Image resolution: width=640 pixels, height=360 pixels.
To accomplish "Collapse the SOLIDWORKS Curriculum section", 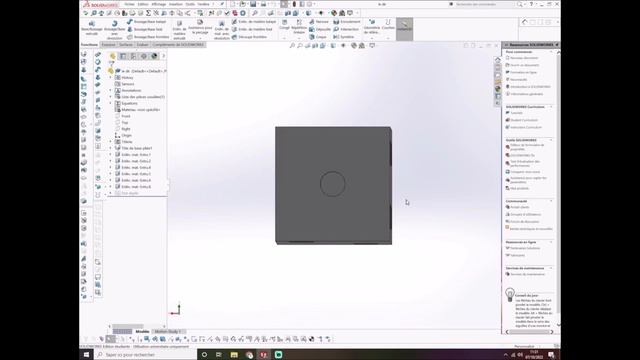I will [x=551, y=107].
